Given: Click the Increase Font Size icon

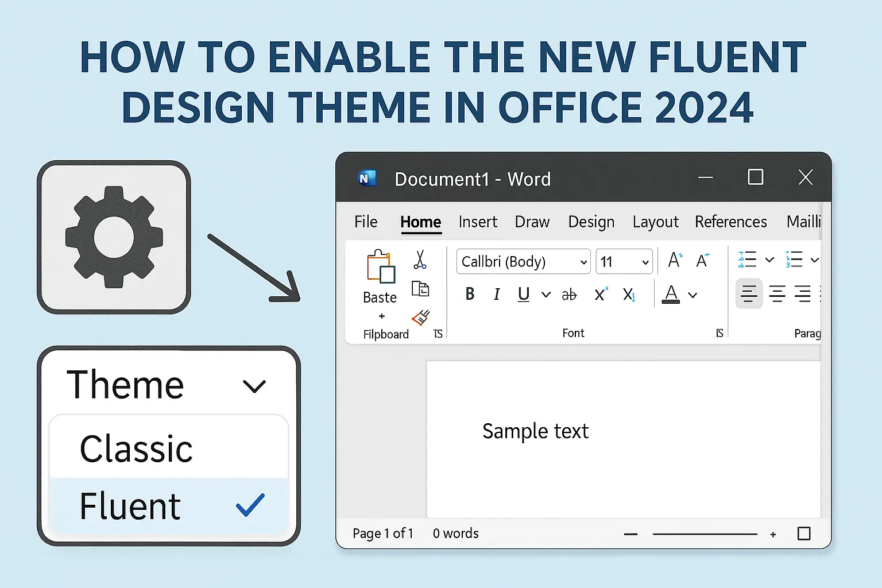Looking at the screenshot, I should [x=674, y=260].
